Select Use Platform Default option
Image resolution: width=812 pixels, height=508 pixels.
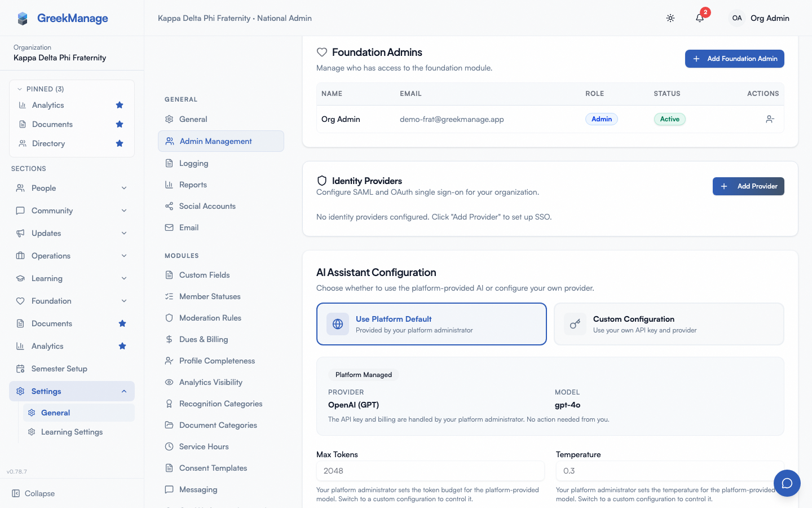pos(431,324)
